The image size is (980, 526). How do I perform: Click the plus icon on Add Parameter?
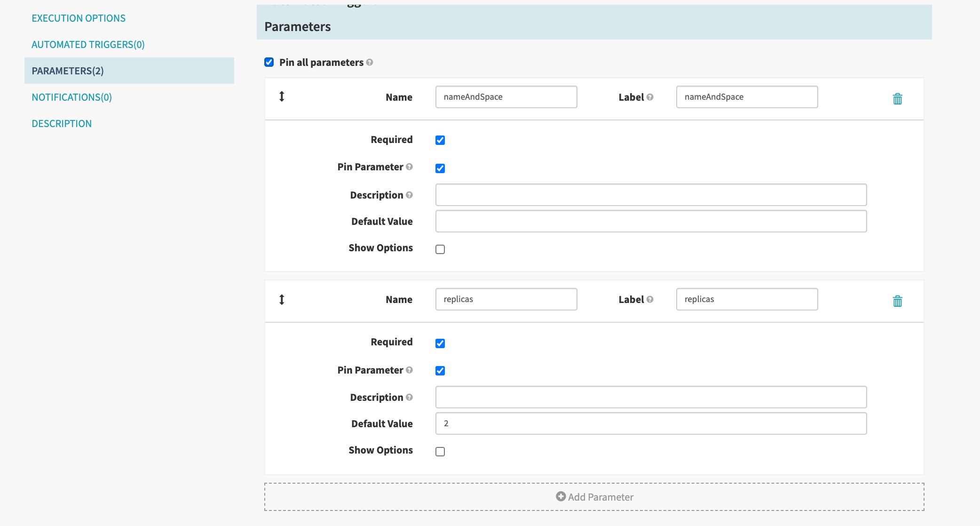pos(560,496)
